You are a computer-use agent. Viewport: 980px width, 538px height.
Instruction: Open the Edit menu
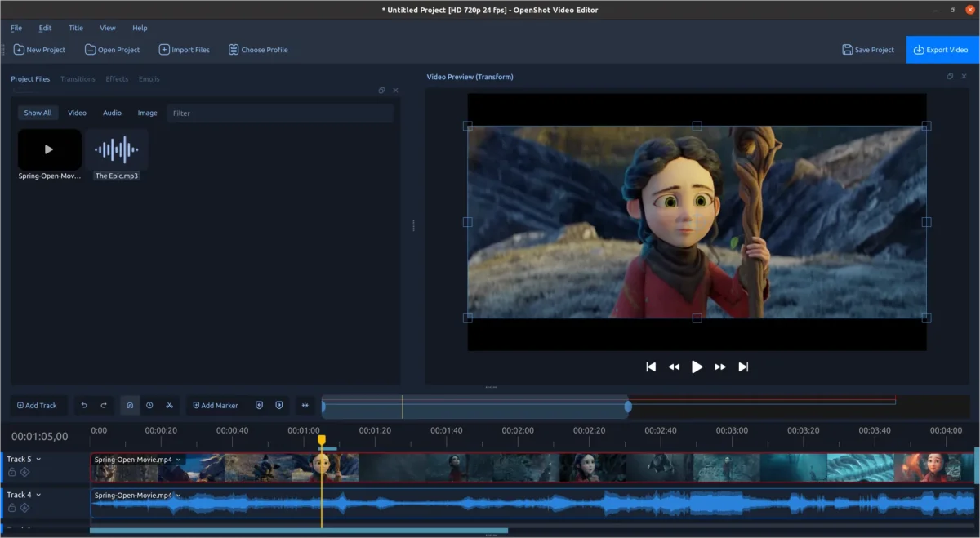click(45, 28)
